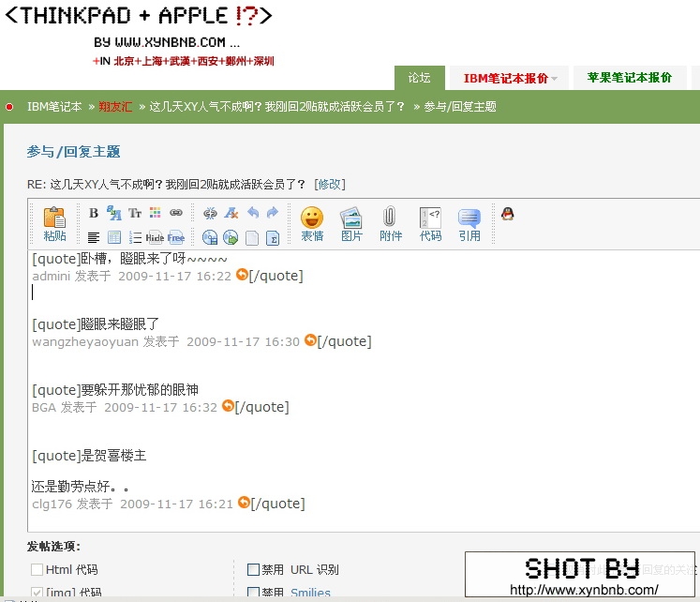This screenshot has height=602, width=700.
Task: Click the 参与/回复主题 breadcrumb text
Action: tap(460, 107)
